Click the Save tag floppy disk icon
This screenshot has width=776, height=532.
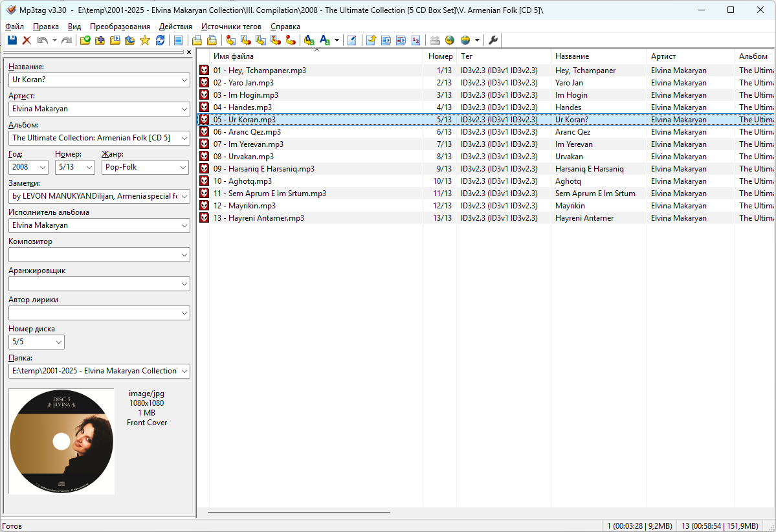pos(12,41)
